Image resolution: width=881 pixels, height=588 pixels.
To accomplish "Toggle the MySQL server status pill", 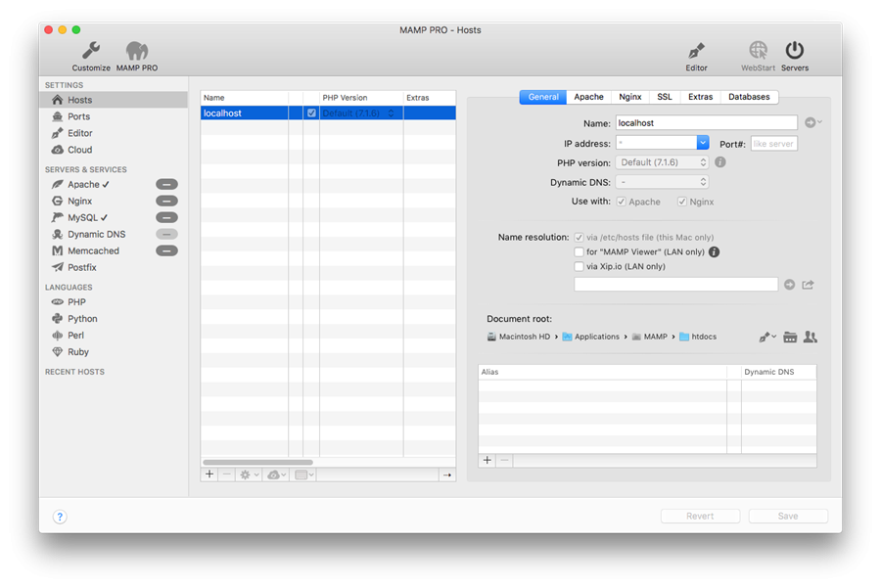I will [166, 217].
